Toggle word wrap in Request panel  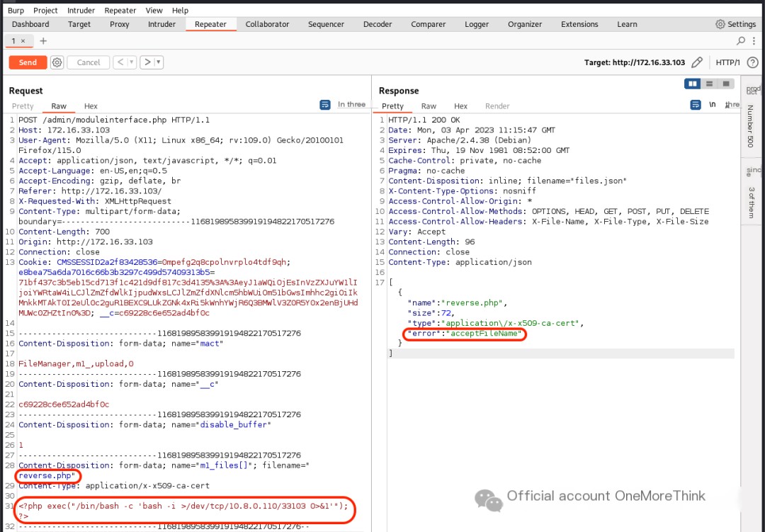(x=325, y=104)
